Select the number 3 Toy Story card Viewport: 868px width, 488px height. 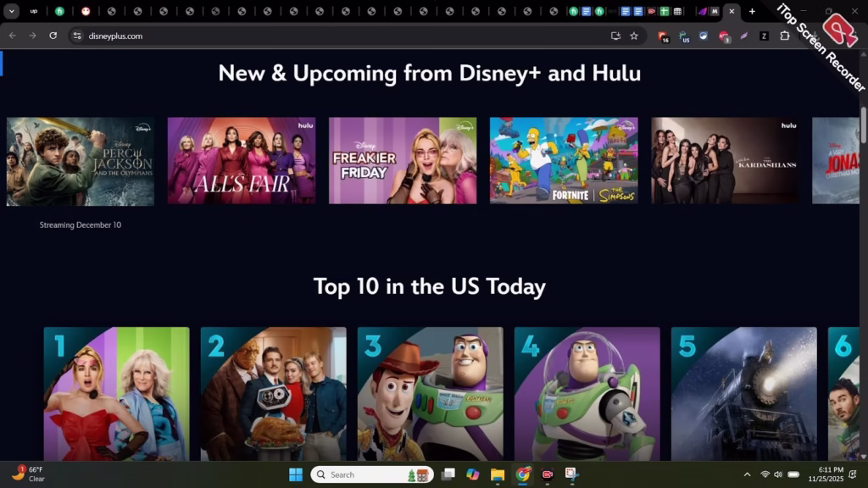click(x=430, y=394)
